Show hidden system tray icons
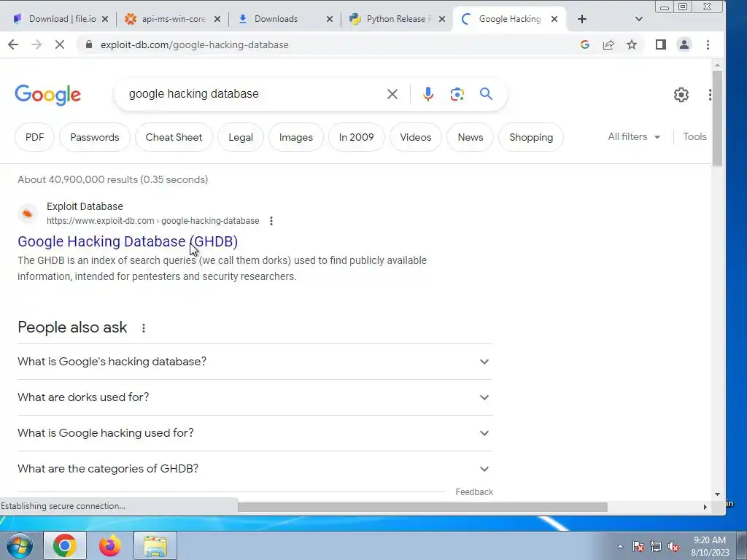Image resolution: width=747 pixels, height=560 pixels. coord(620,546)
